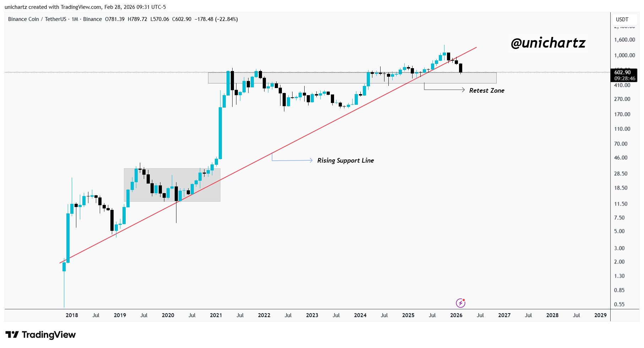
Task: Click the countdown timer 09:28:46
Action: [x=625, y=78]
